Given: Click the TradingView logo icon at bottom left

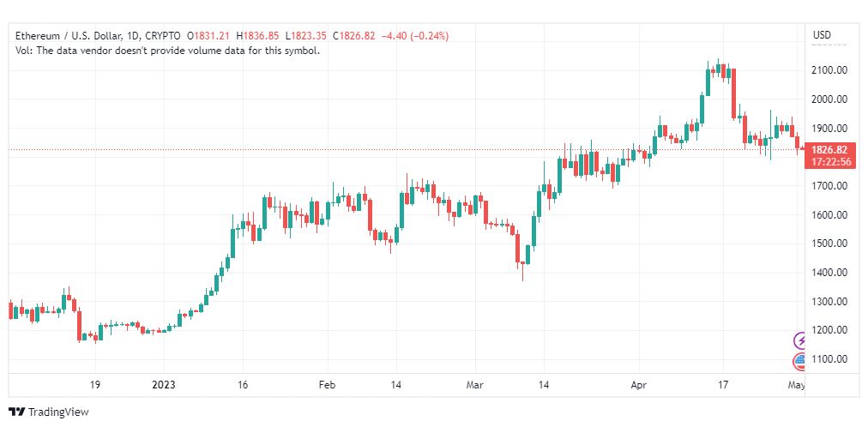Looking at the screenshot, I should (x=17, y=412).
